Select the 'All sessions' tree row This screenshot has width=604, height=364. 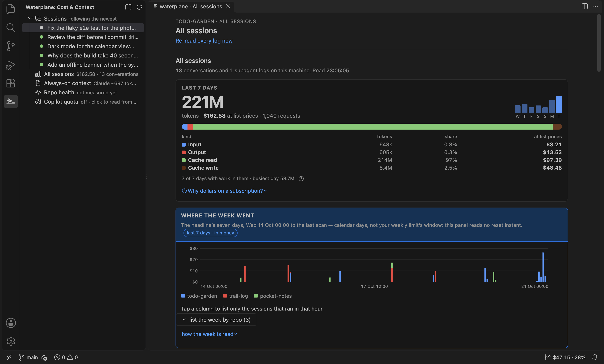[83, 74]
